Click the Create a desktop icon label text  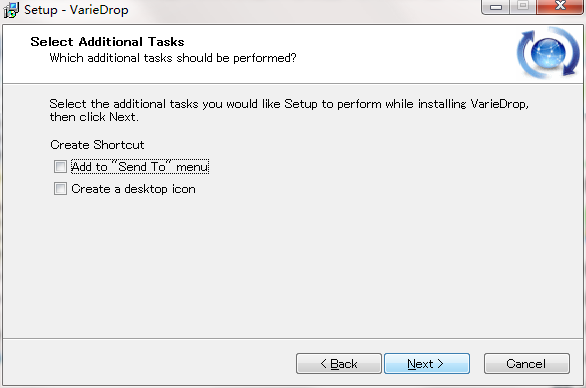133,189
